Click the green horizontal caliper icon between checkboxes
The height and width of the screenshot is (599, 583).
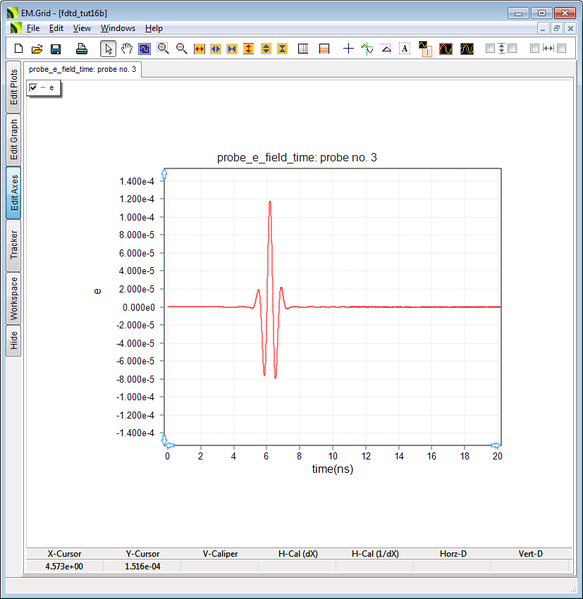pos(548,48)
